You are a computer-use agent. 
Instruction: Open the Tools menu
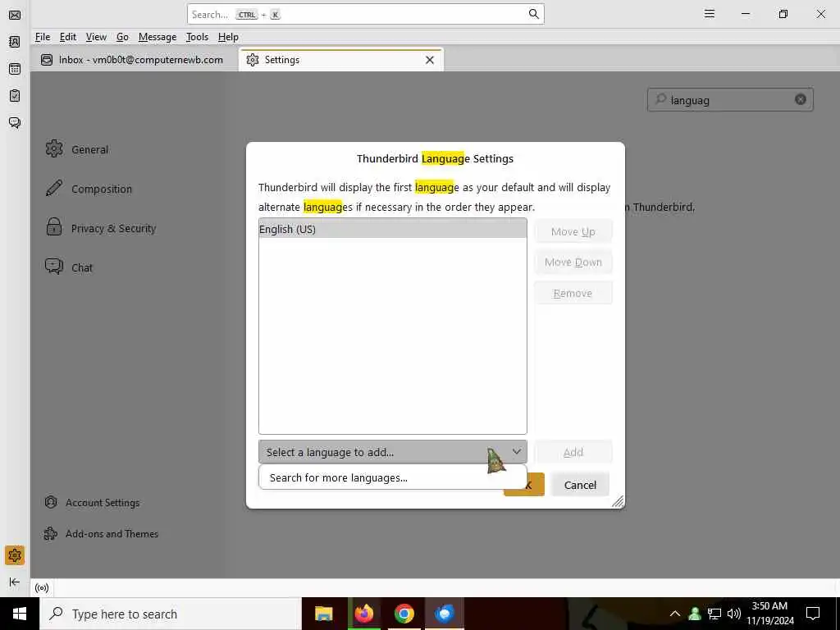click(197, 37)
